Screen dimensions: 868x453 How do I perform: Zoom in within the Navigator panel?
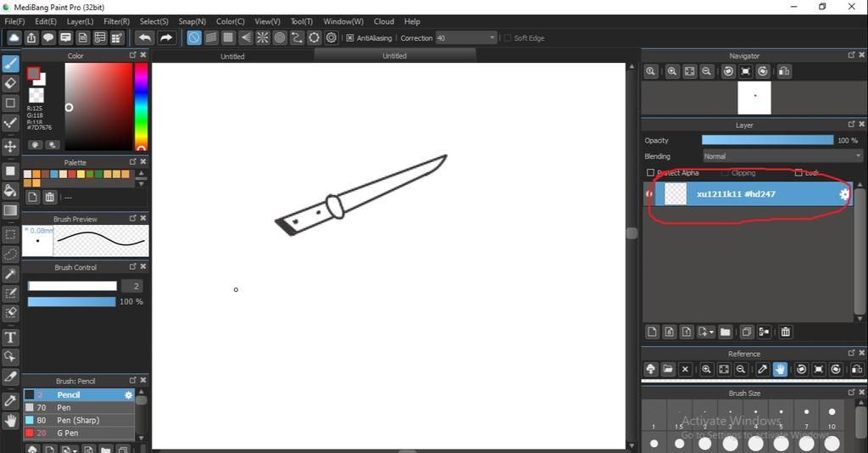point(672,71)
